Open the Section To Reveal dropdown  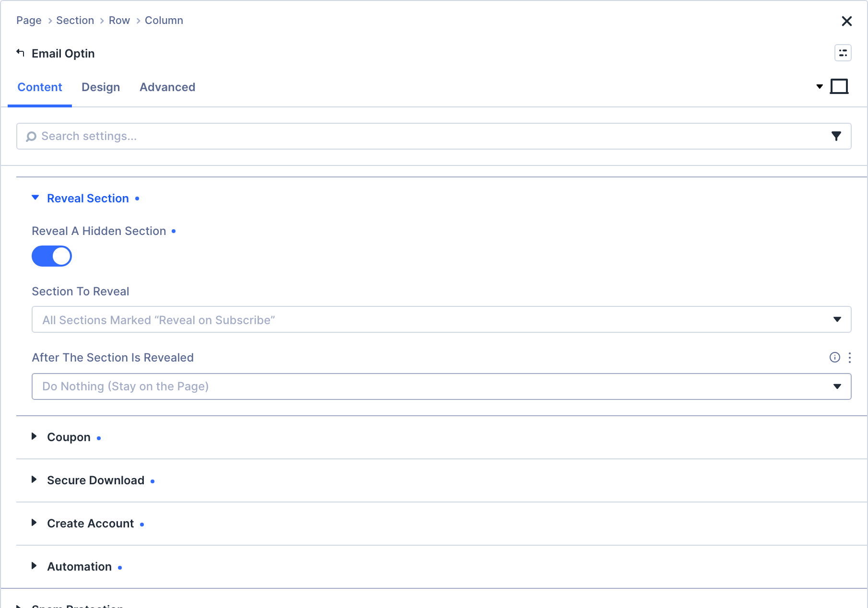[441, 319]
